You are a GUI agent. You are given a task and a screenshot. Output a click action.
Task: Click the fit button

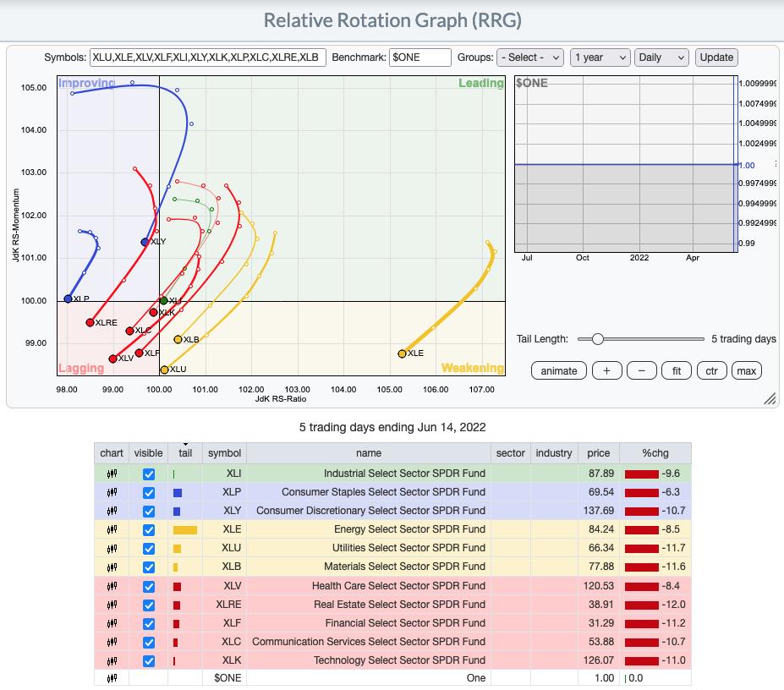[677, 371]
